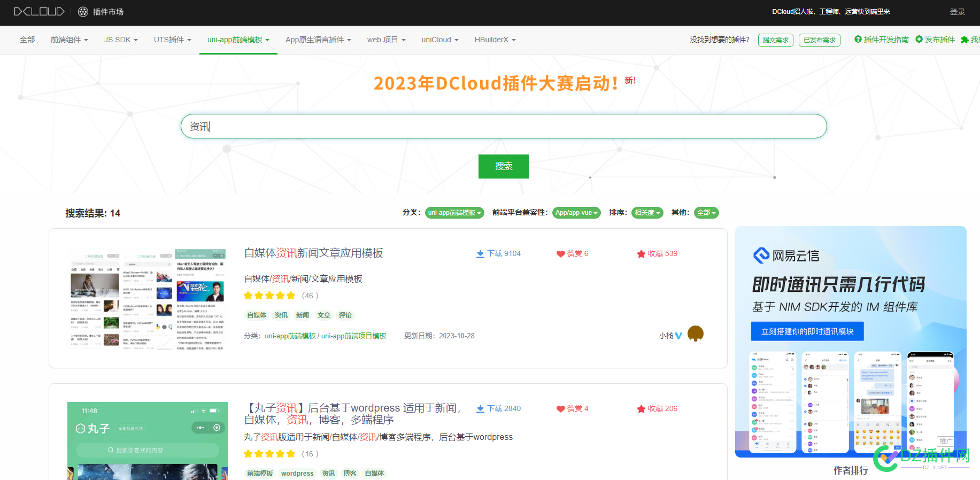The image size is (980, 480).
Task: Click 更新日期: 2023-10-28 text
Action: (439, 336)
